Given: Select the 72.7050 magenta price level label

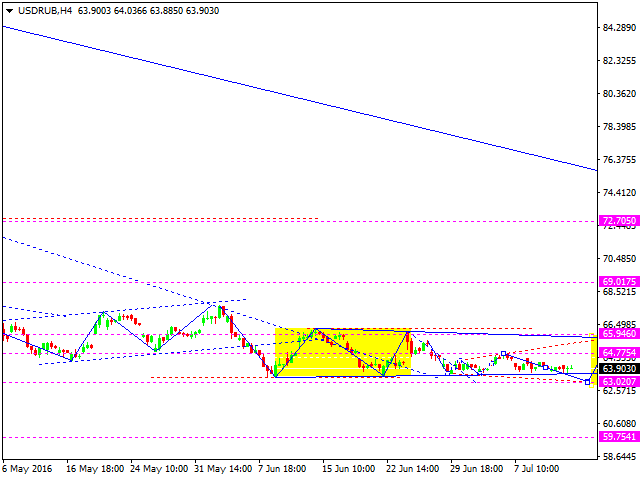Looking at the screenshot, I should [619, 221].
